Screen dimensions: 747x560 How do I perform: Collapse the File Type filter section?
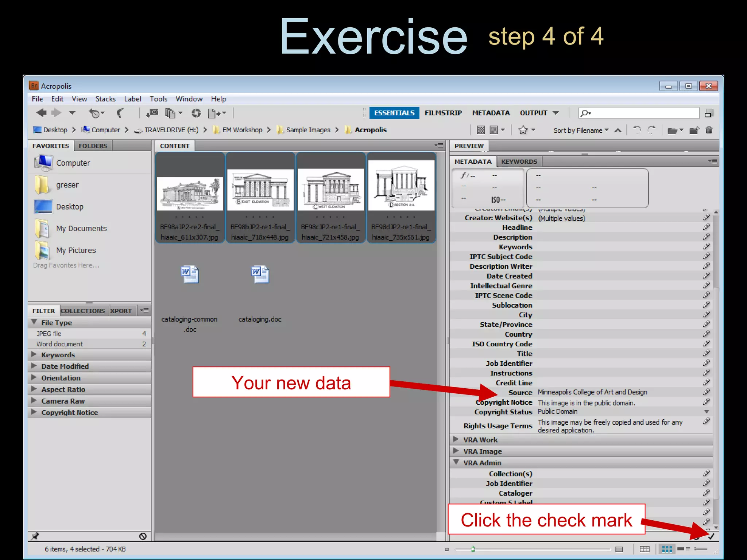click(x=34, y=322)
